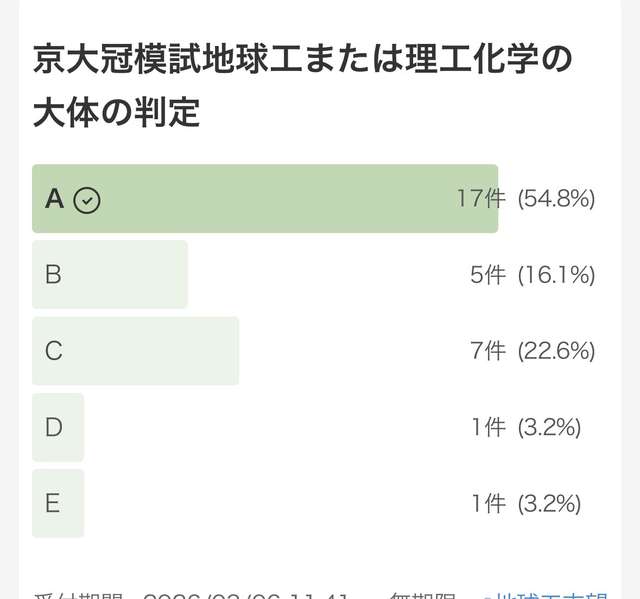
Task: Select the option C result bar
Action: pyautogui.click(x=135, y=351)
